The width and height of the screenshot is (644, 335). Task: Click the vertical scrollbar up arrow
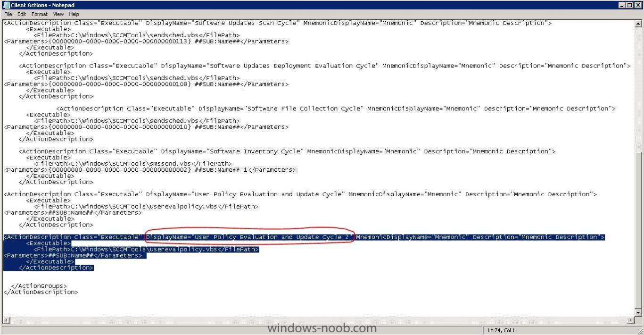click(x=639, y=23)
